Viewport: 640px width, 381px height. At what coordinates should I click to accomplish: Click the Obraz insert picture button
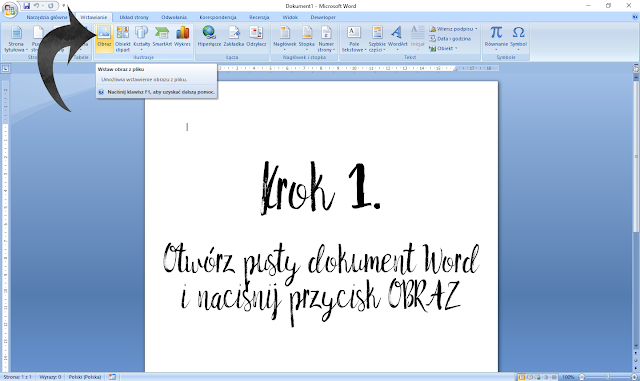coord(104,38)
